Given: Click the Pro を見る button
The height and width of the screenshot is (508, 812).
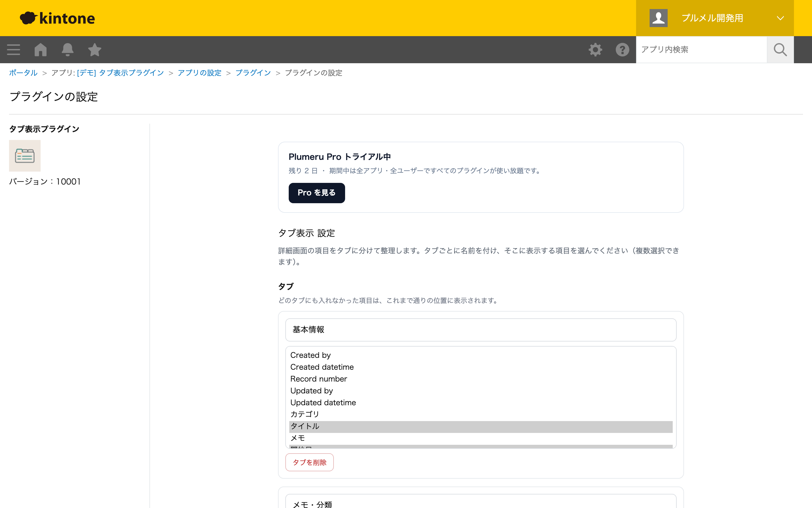Looking at the screenshot, I should click(x=317, y=193).
